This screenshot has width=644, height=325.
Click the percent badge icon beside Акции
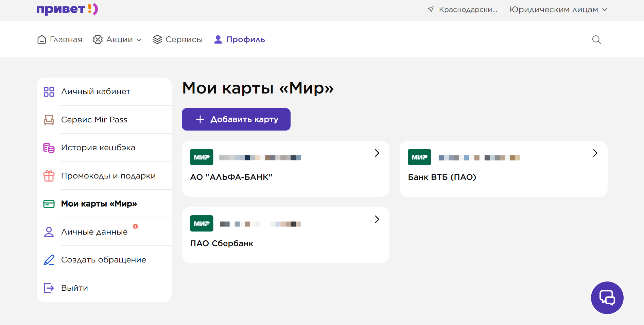tap(98, 39)
